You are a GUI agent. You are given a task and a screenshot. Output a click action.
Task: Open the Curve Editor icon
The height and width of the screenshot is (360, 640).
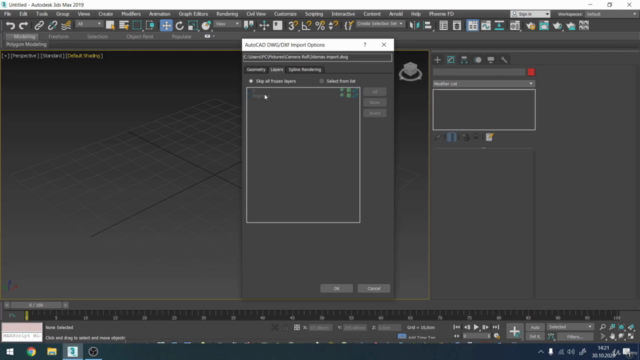coord(486,26)
